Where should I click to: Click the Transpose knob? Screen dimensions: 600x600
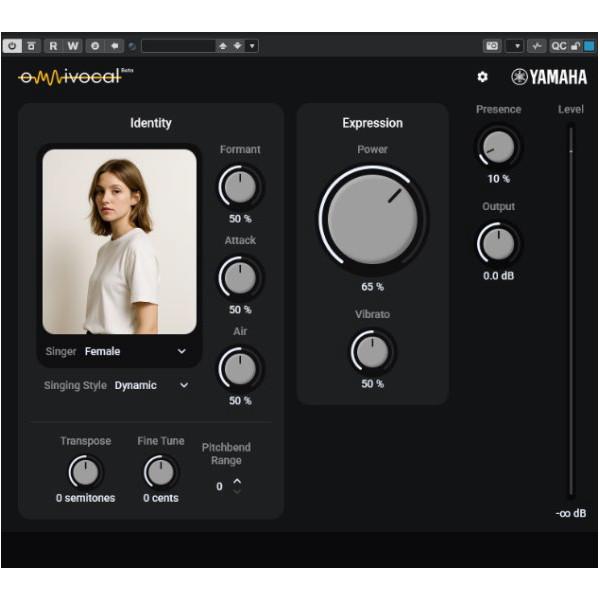click(x=85, y=472)
